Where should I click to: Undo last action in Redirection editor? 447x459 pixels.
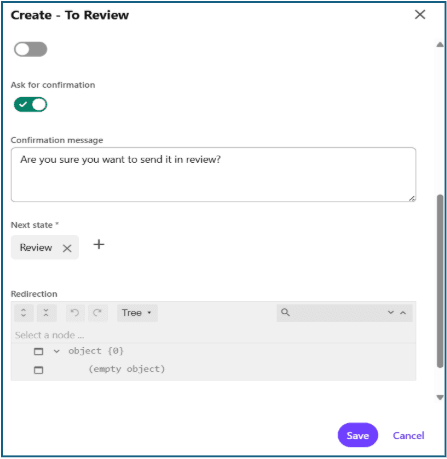[75, 313]
